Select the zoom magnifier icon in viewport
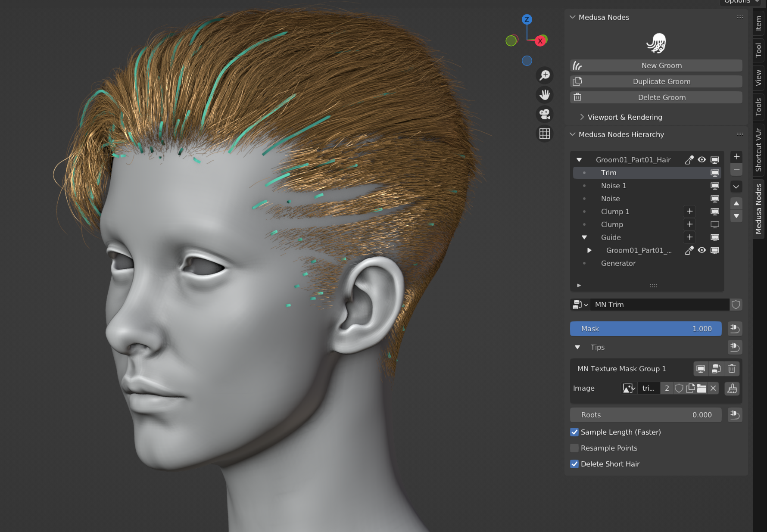 click(544, 75)
